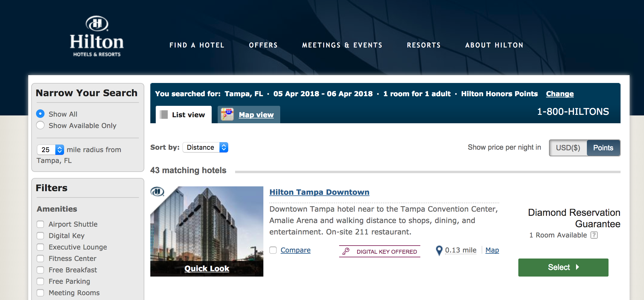Click the 43 matching hotels heading
Viewport: 644px width, 300px height.
pos(188,170)
